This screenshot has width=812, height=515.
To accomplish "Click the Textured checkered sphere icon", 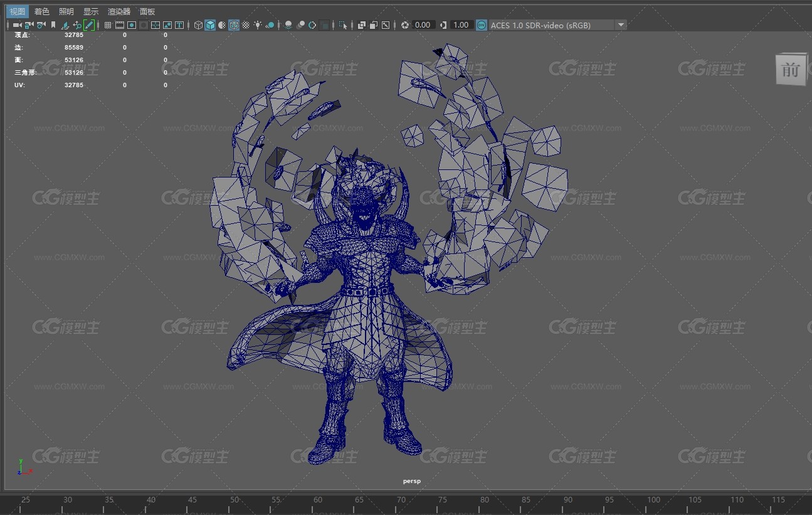I will pos(246,25).
